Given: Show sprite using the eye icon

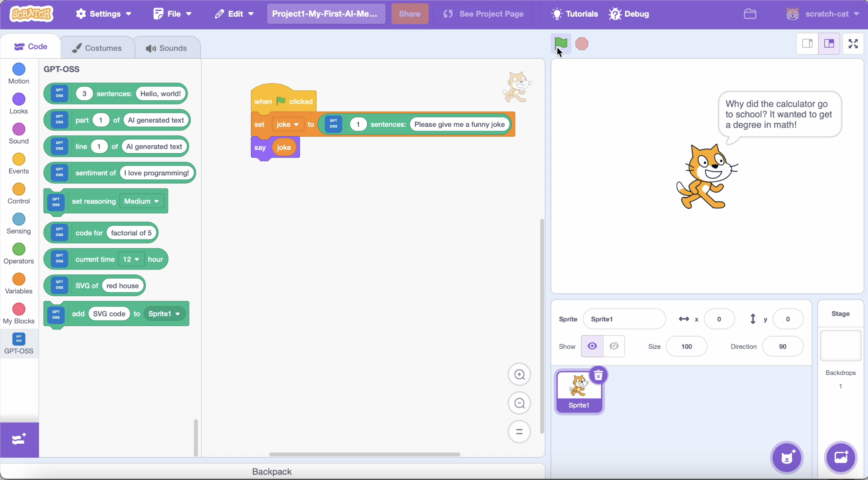Looking at the screenshot, I should coord(592,346).
